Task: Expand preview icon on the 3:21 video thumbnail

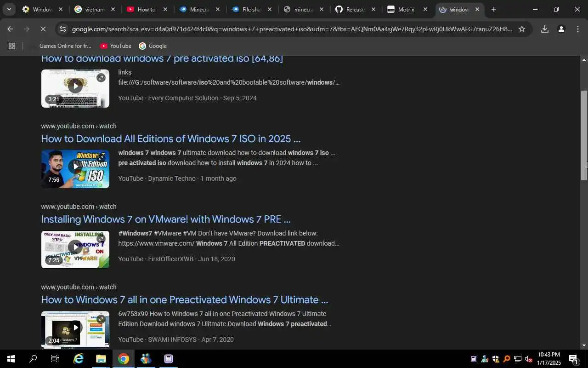Action: click(x=101, y=78)
